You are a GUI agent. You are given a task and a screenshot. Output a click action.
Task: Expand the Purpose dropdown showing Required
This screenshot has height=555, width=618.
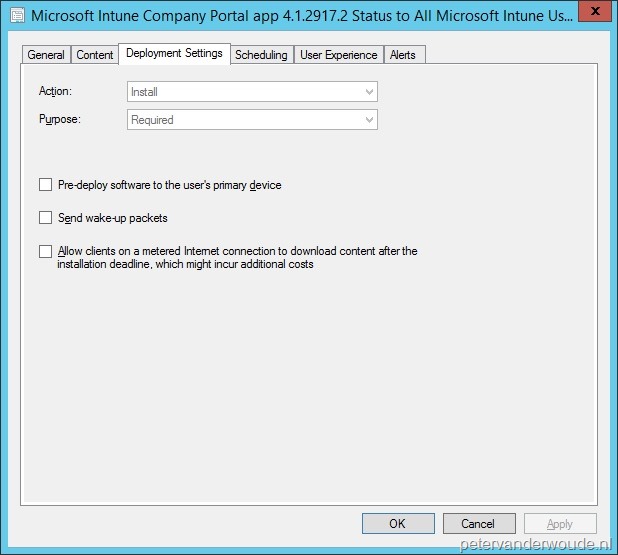[252, 120]
